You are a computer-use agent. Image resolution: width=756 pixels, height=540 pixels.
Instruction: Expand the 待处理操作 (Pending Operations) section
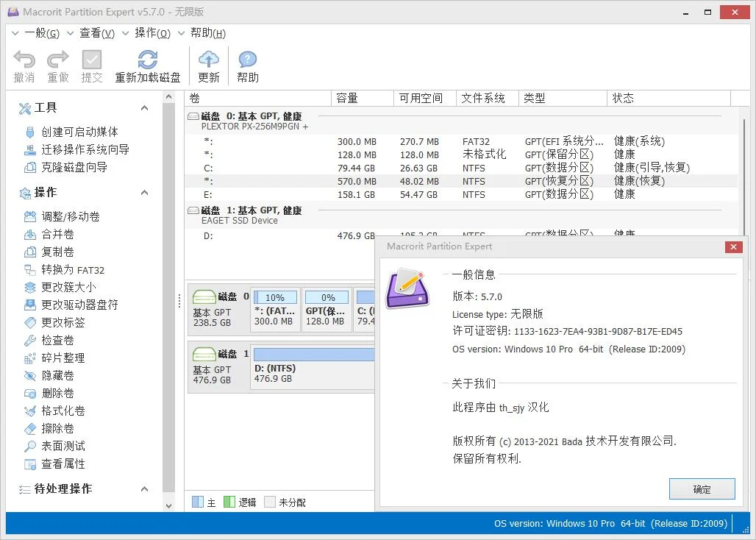coord(145,489)
